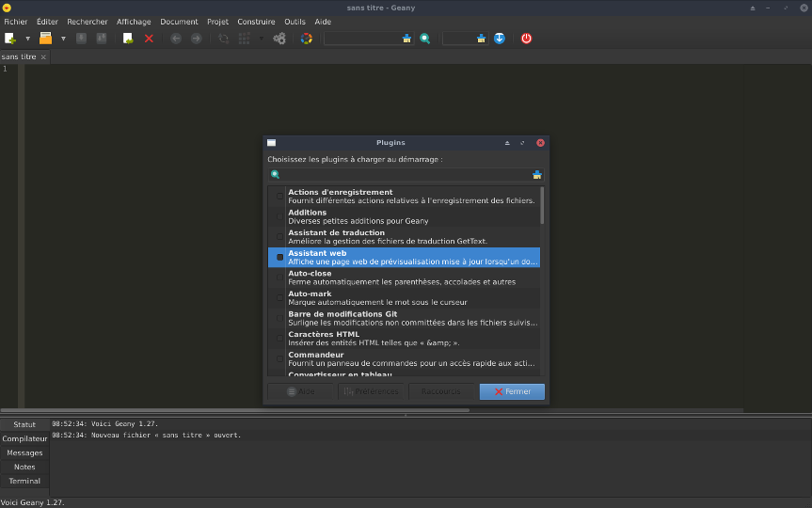Clear the go-to-line field with broom icon

pos(481,39)
